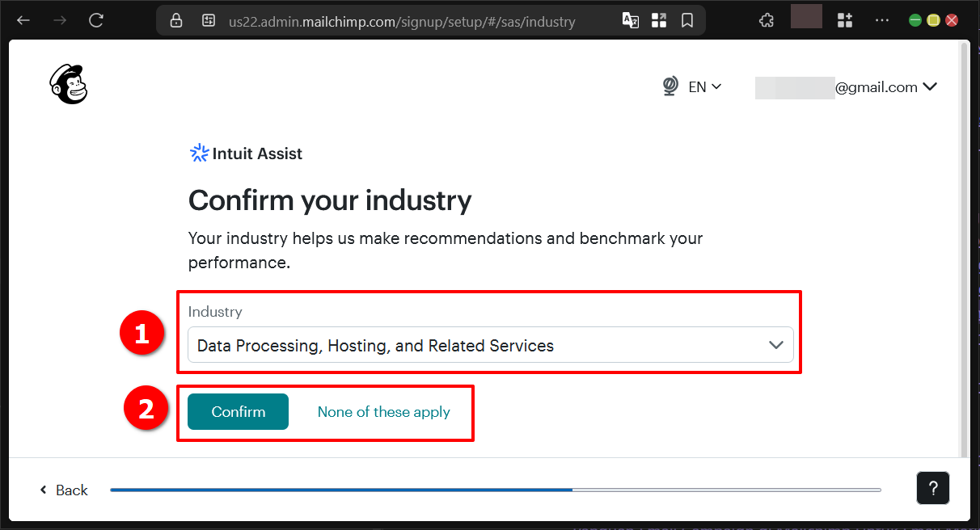
Task: Open the help question mark button
Action: (x=933, y=488)
